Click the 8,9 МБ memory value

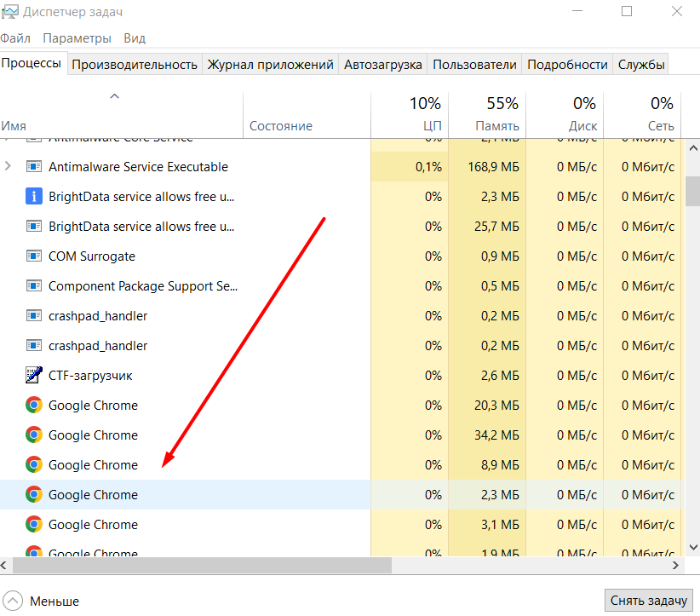pyautogui.click(x=500, y=465)
